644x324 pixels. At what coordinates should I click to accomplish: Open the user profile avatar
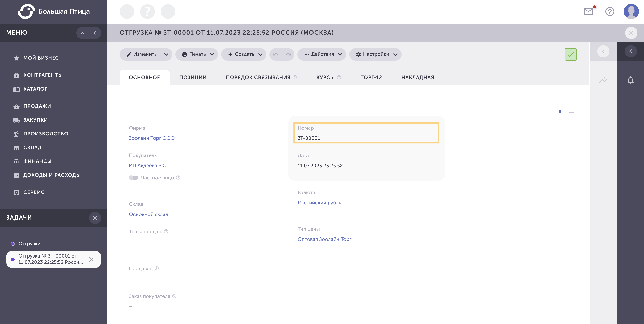(631, 11)
